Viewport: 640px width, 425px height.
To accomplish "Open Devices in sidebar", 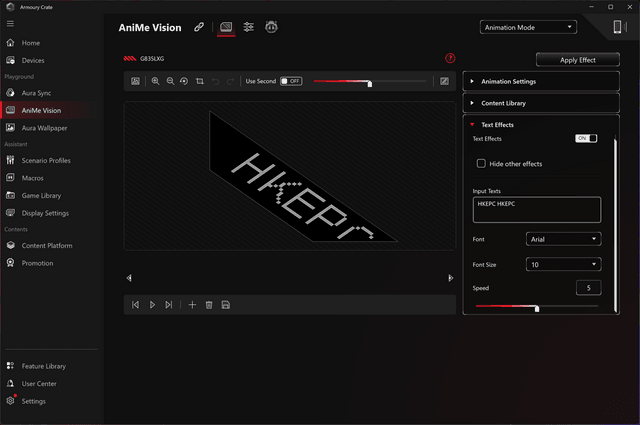I will 33,60.
